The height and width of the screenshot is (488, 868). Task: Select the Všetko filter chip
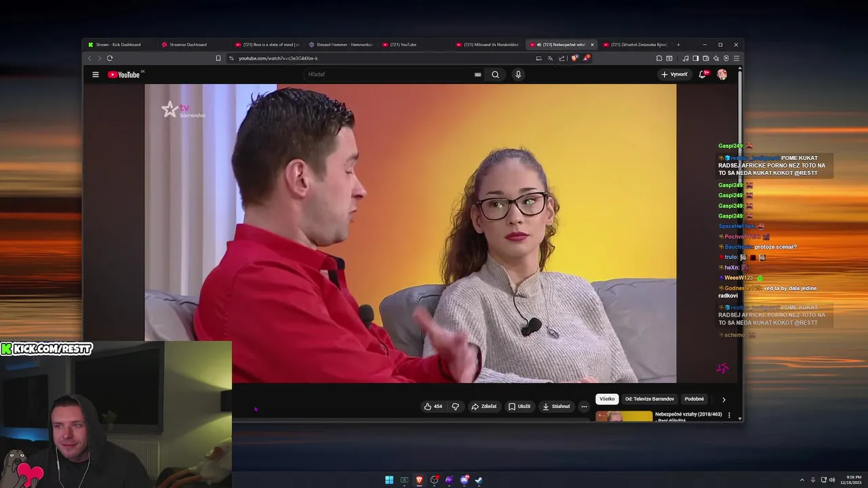tap(607, 399)
